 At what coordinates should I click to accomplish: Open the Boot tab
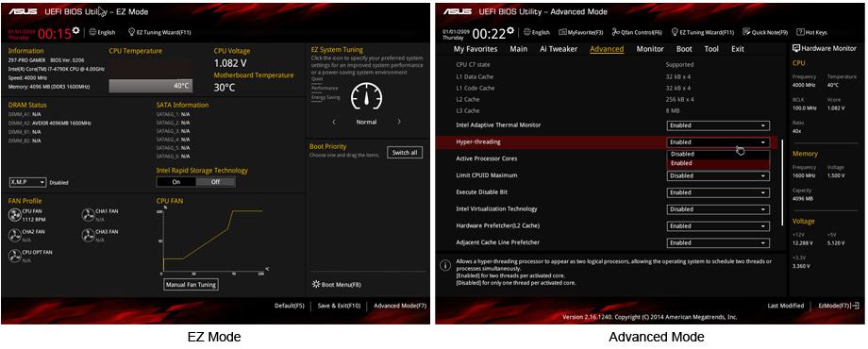pyautogui.click(x=684, y=49)
